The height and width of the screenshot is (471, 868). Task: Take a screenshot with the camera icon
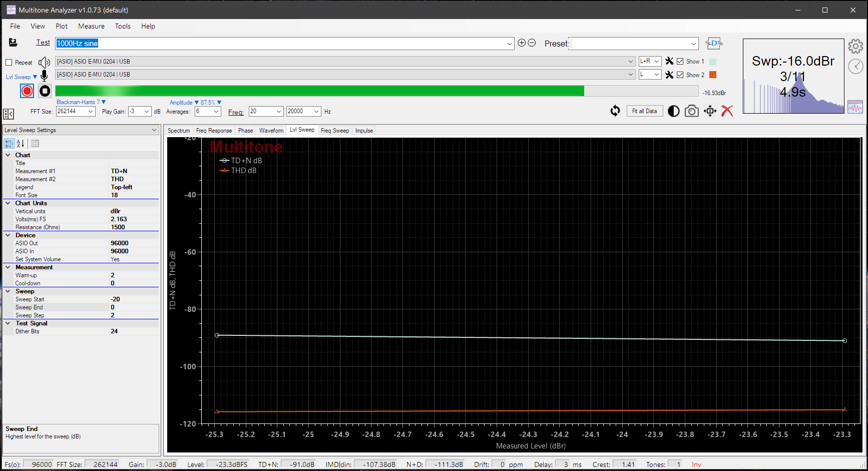tap(692, 111)
